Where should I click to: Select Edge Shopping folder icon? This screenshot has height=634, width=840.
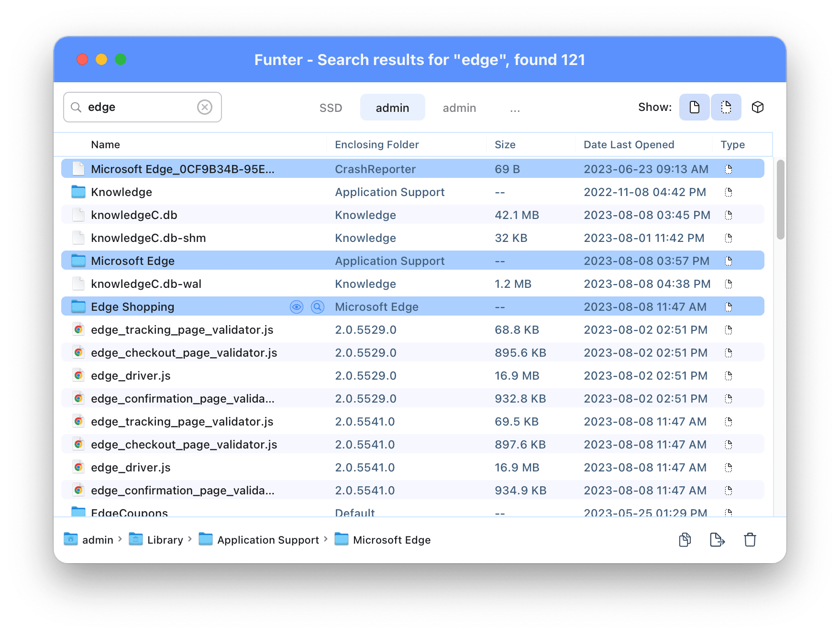point(78,306)
